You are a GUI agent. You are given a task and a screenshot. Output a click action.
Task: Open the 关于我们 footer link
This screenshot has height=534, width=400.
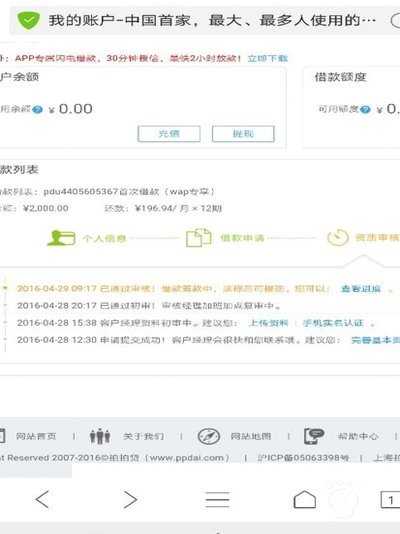143,436
